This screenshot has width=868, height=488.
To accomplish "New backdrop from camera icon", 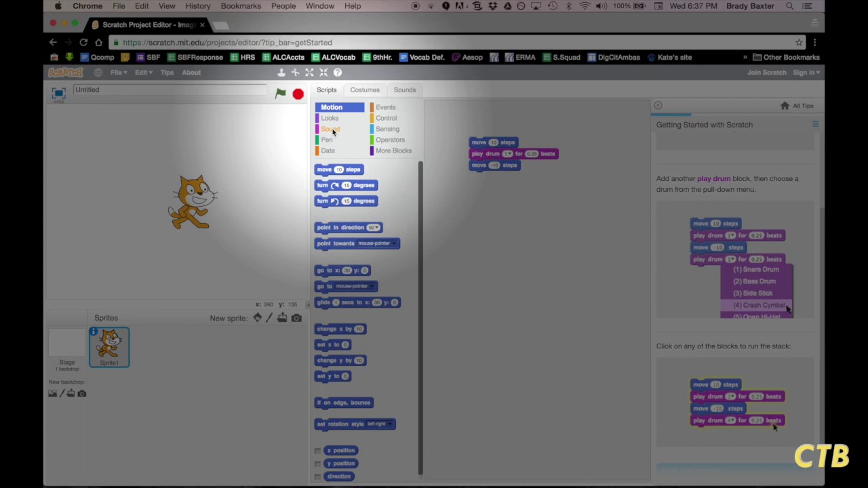I will point(82,393).
